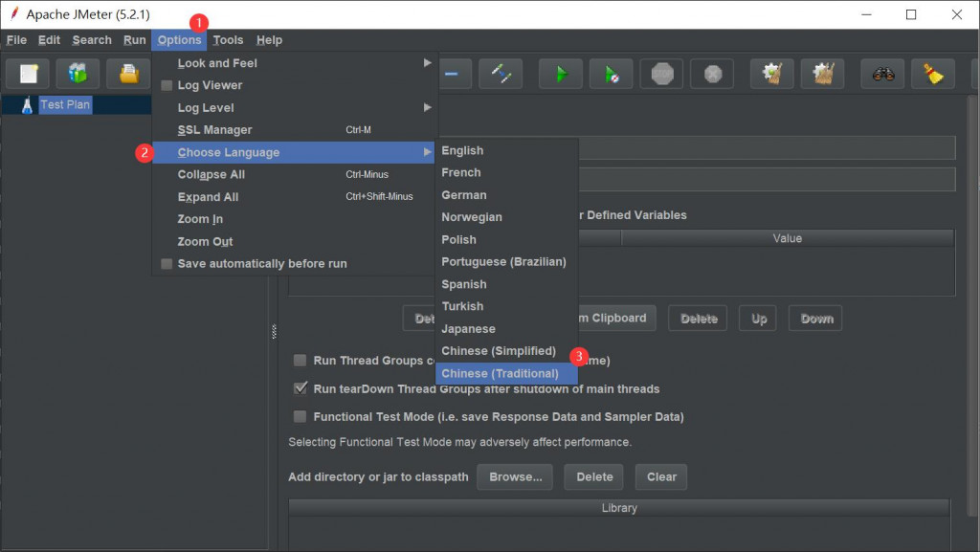Uncheck Run tearDown Thread Groups checkbox
This screenshot has width=980, height=552.
[300, 388]
